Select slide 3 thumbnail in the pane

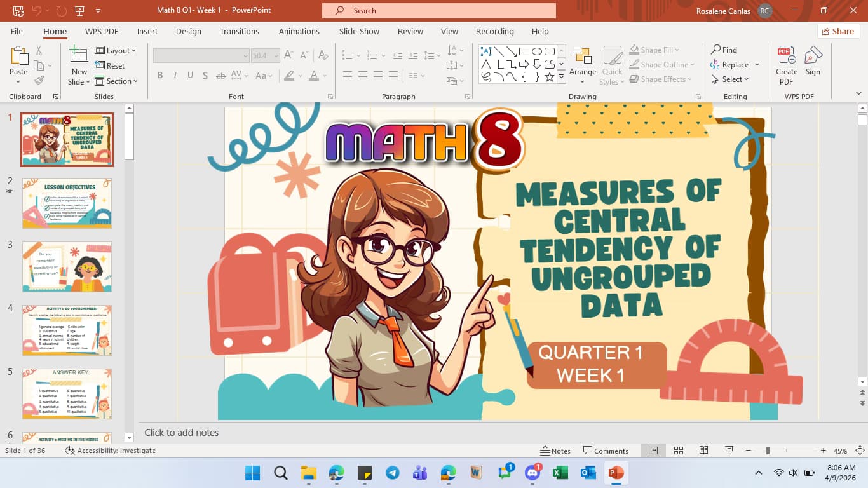pyautogui.click(x=67, y=267)
